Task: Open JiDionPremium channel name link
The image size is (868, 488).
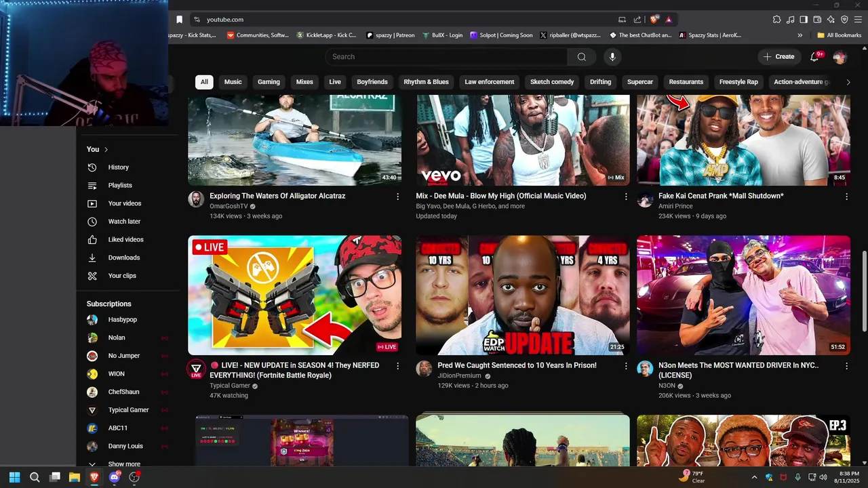Action: pyautogui.click(x=459, y=375)
